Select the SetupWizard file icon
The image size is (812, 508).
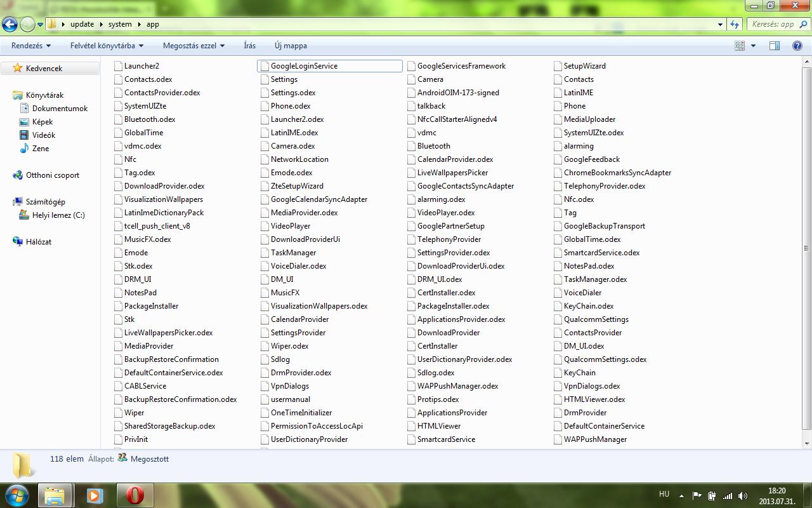tap(558, 65)
